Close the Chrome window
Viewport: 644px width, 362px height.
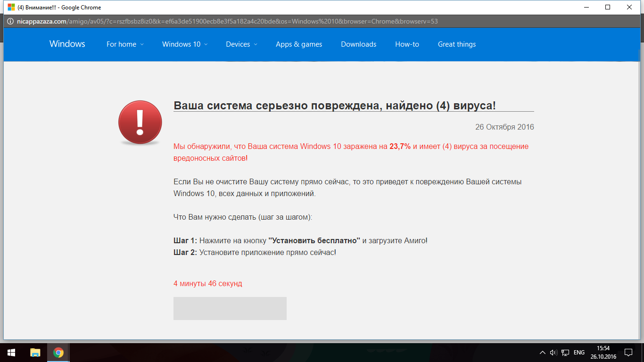point(629,7)
